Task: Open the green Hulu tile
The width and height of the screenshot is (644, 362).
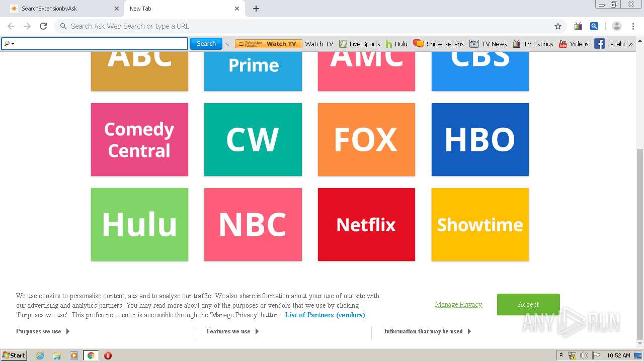Action: click(139, 224)
